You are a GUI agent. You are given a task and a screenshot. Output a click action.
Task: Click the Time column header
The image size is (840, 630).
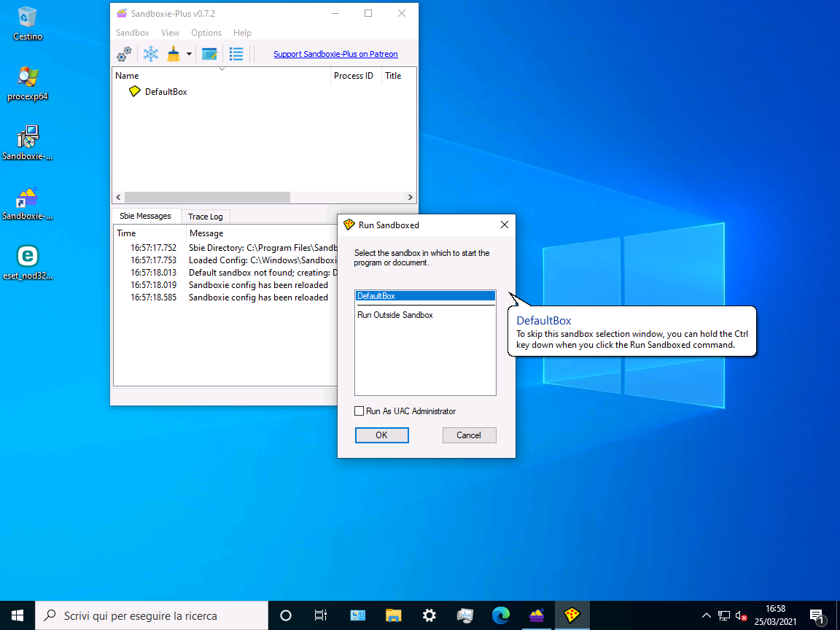150,233
